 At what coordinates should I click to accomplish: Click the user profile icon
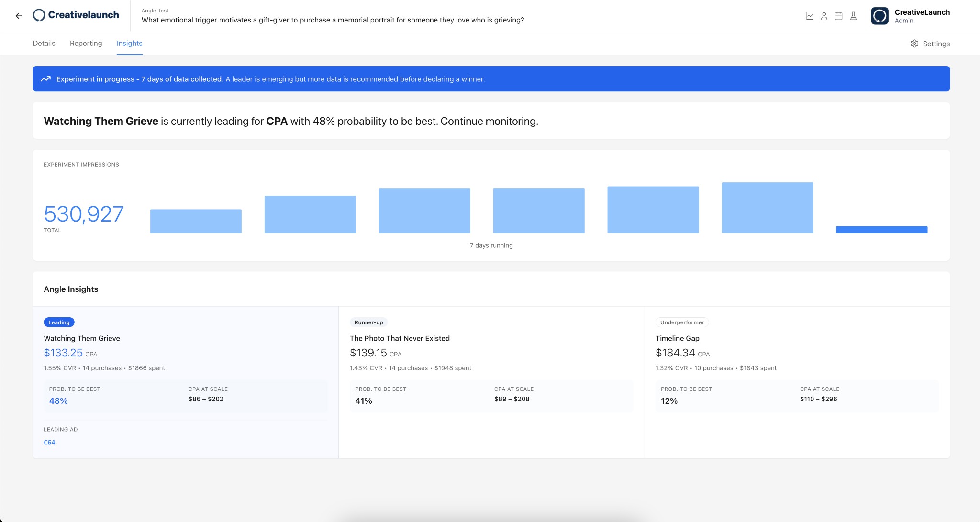[824, 16]
